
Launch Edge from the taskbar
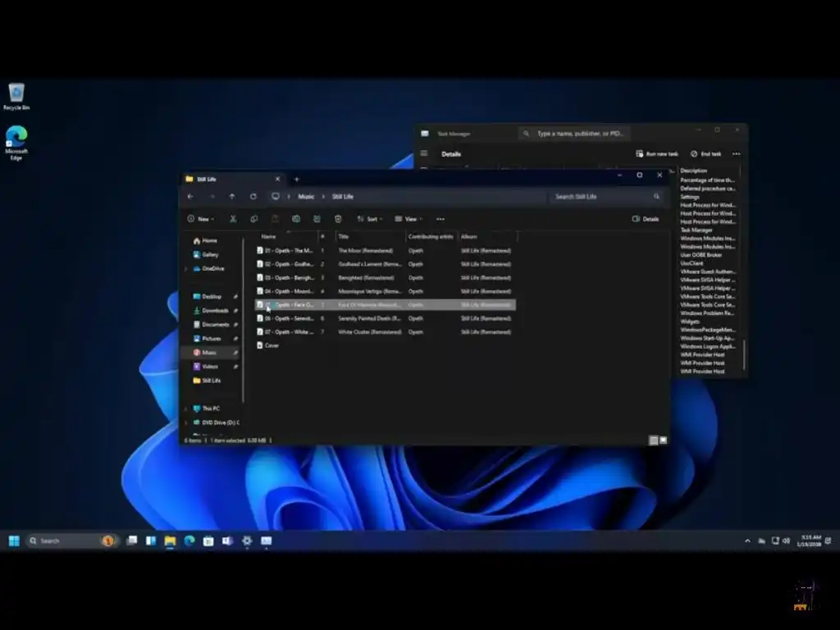pyautogui.click(x=189, y=541)
